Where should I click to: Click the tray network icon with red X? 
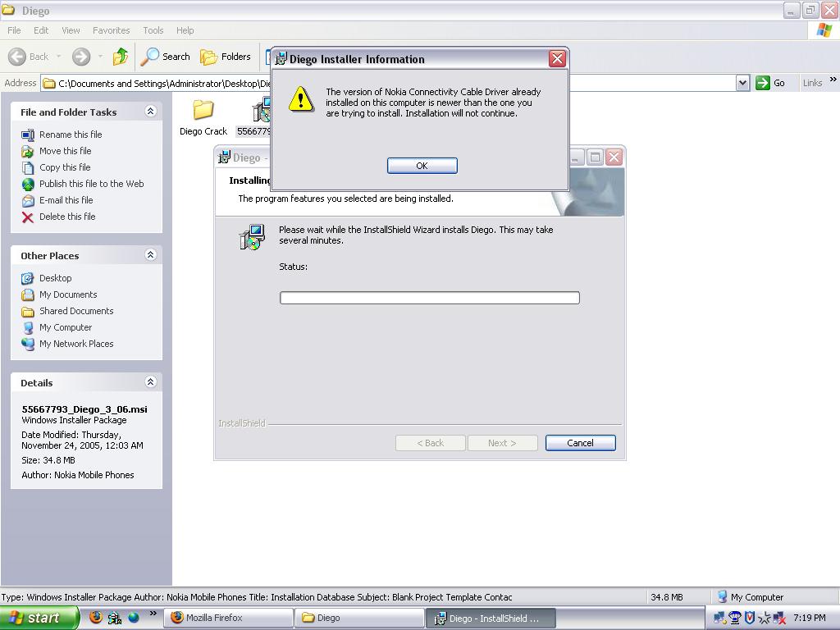[x=779, y=618]
